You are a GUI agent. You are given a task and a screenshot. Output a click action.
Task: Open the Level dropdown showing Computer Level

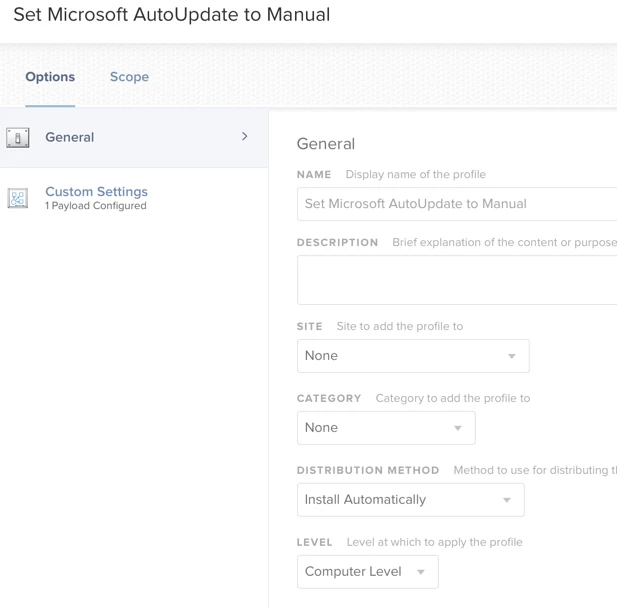[368, 572]
